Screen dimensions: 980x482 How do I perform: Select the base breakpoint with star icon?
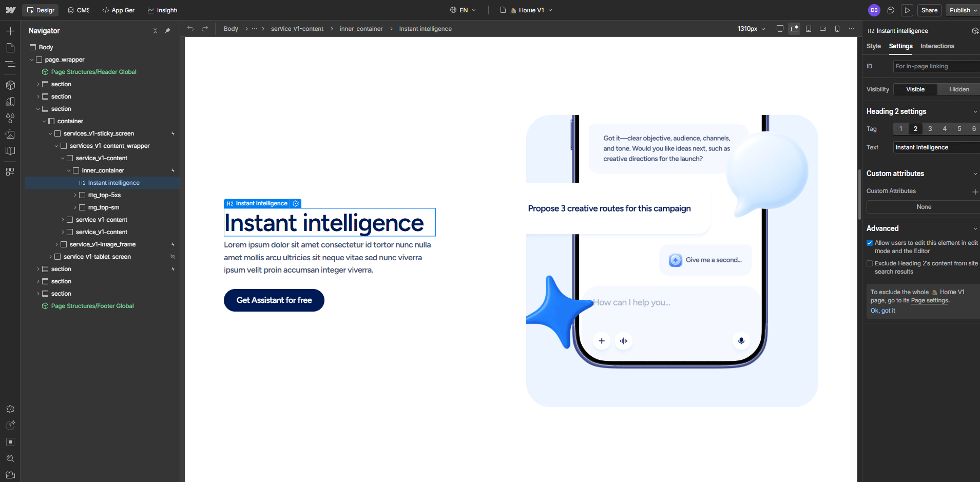point(794,29)
